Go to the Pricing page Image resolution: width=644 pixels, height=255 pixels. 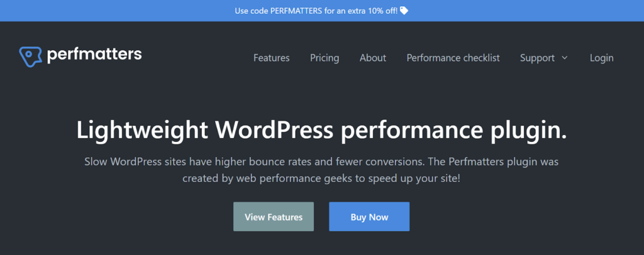(325, 58)
